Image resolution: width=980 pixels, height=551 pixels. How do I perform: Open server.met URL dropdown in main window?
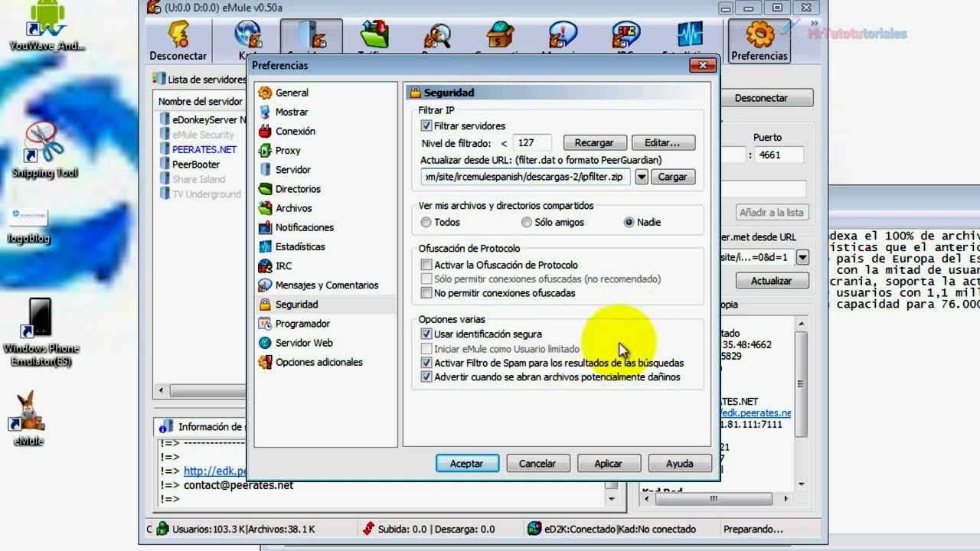pyautogui.click(x=802, y=257)
